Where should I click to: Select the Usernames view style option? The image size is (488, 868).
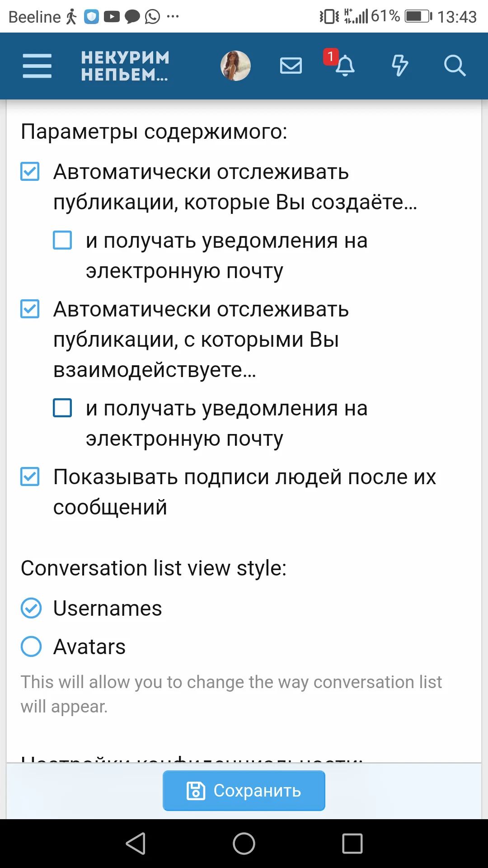pos(31,609)
